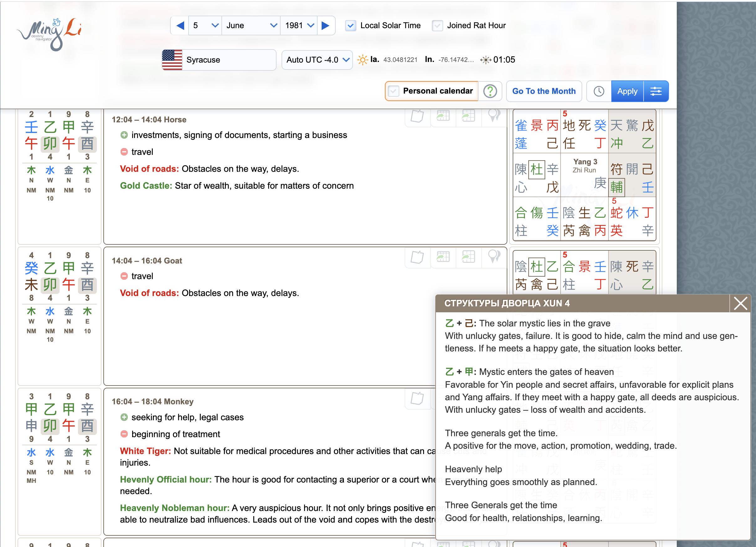Disable the Local Solar Time checkbox

pos(350,25)
